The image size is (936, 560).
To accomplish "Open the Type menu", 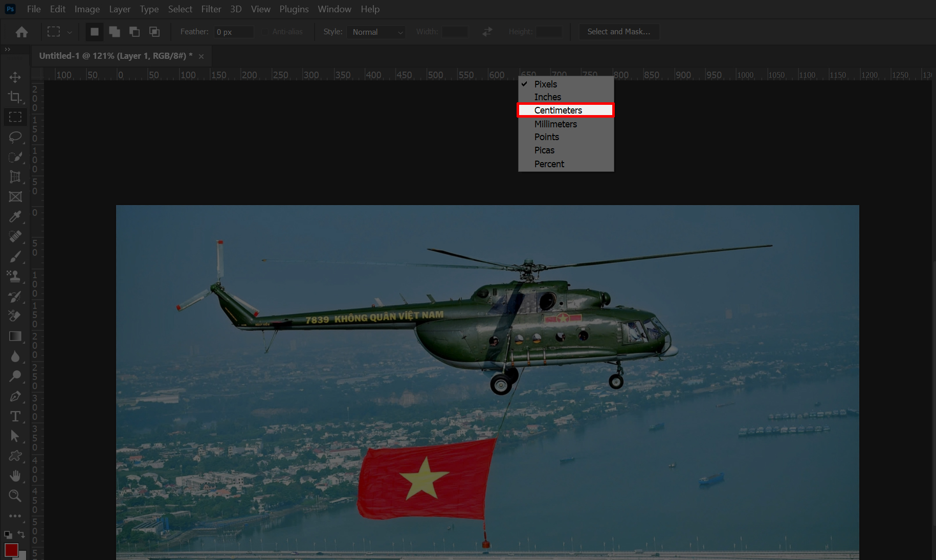I will coord(149,9).
